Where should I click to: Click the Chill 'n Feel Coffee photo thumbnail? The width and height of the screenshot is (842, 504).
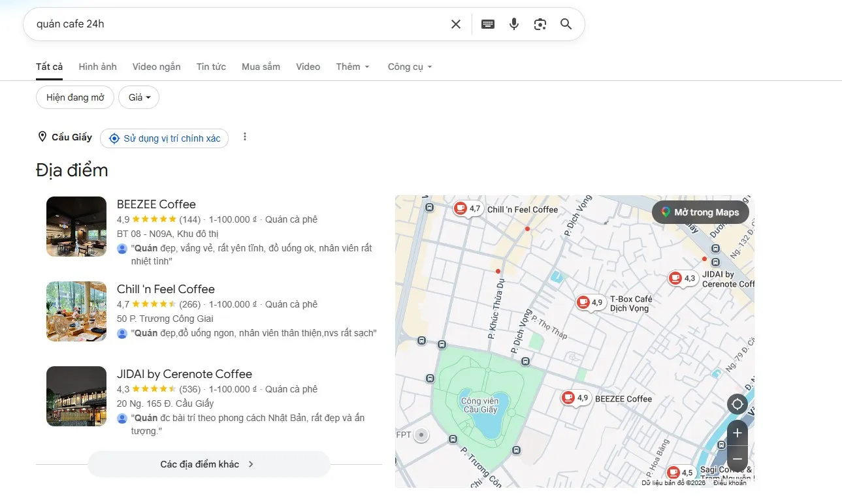click(x=76, y=311)
